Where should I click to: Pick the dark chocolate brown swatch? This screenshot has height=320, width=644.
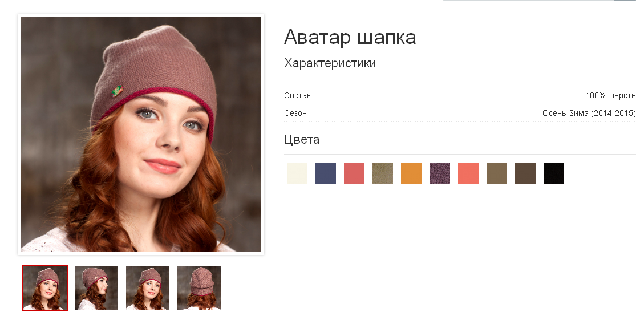point(525,173)
